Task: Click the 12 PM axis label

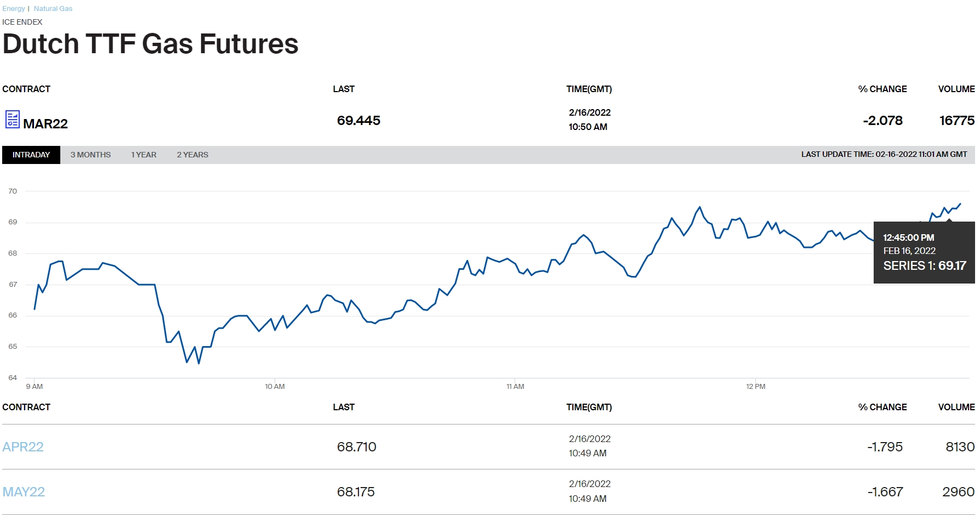Action: click(x=756, y=387)
